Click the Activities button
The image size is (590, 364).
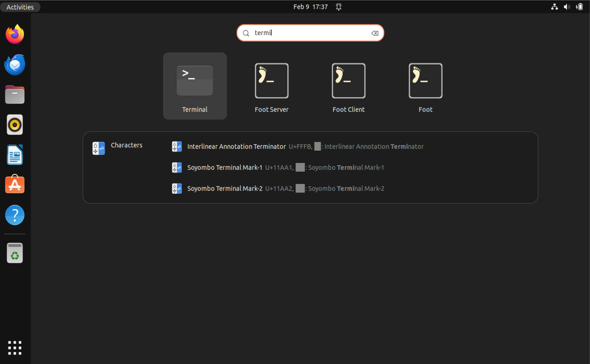click(20, 7)
